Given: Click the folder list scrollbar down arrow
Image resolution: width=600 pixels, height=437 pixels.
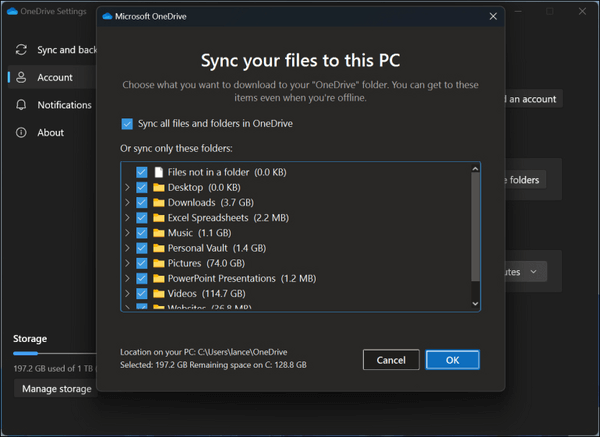Looking at the screenshot, I should pos(475,303).
